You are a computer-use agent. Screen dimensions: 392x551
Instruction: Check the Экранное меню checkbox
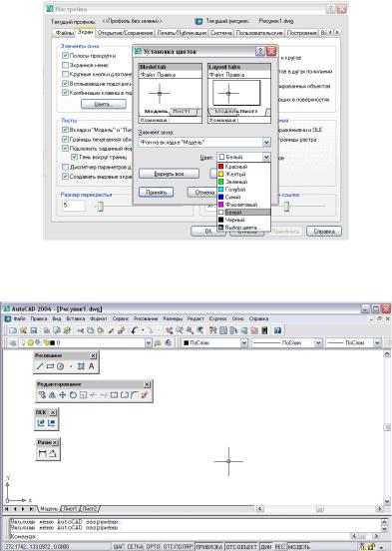click(x=65, y=65)
